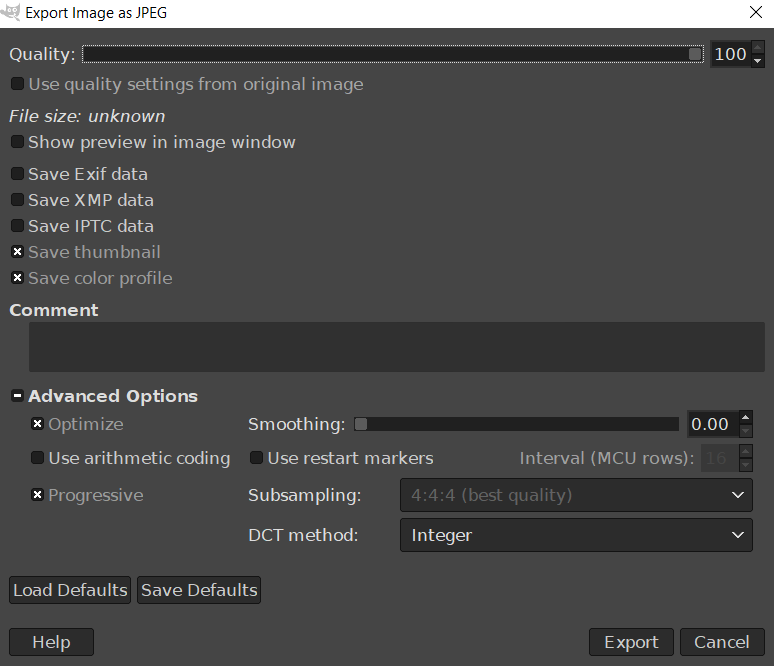Open the Subsampling dropdown

(x=576, y=495)
